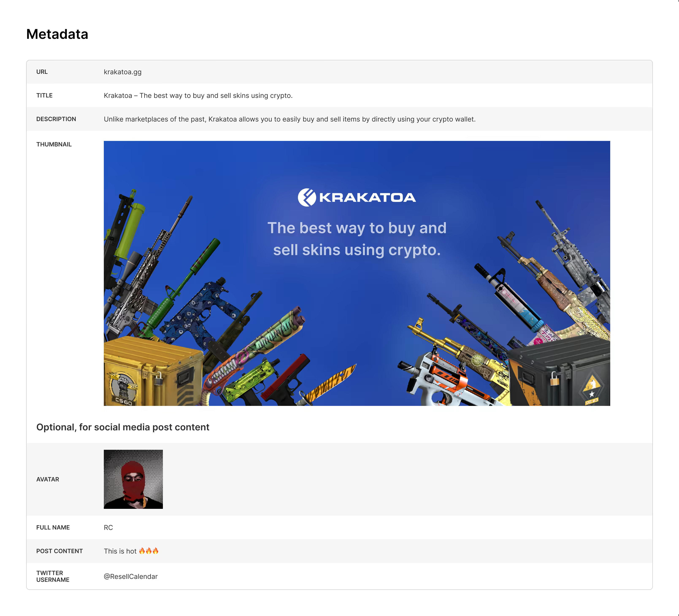Click the red balaclava avatar image
This screenshot has width=679, height=616.
pos(133,479)
